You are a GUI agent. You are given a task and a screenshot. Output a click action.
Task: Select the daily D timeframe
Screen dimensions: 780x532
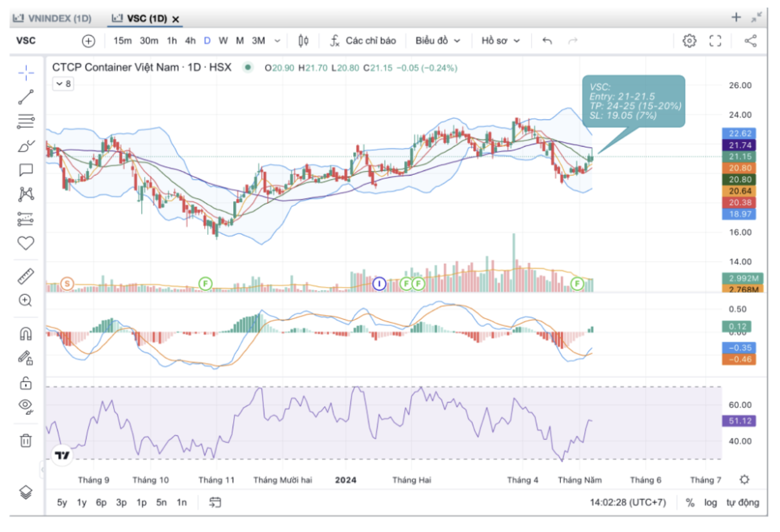point(207,41)
